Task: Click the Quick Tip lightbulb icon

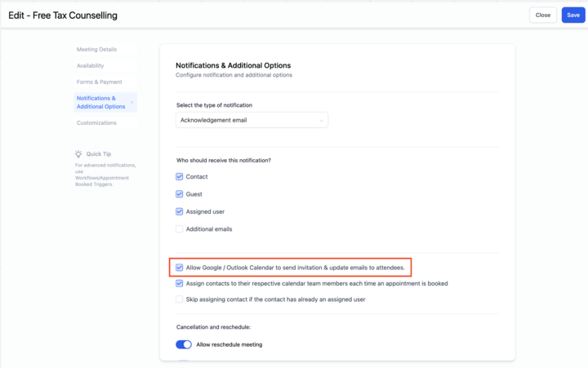Action: [78, 153]
